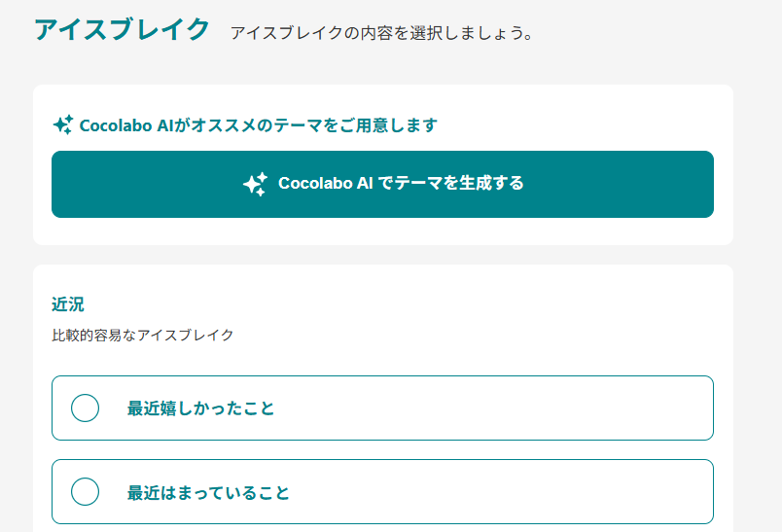Image resolution: width=782 pixels, height=532 pixels.
Task: Click the 近況 section heading
Action: pyautogui.click(x=68, y=304)
